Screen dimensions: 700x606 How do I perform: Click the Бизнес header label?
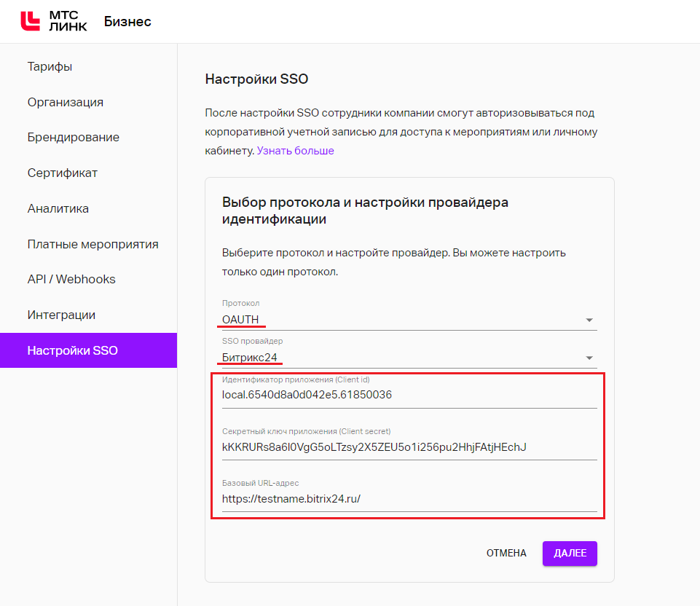(x=127, y=21)
